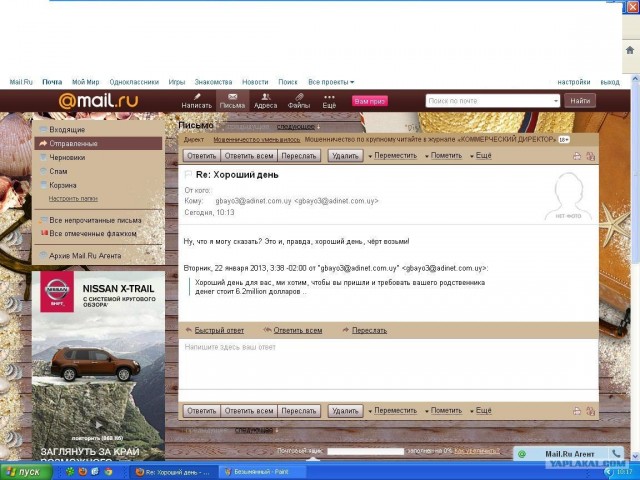The width and height of the screenshot is (640, 480).
Task: Click the Mail.Ru Агент phone icon
Action: pos(615,454)
